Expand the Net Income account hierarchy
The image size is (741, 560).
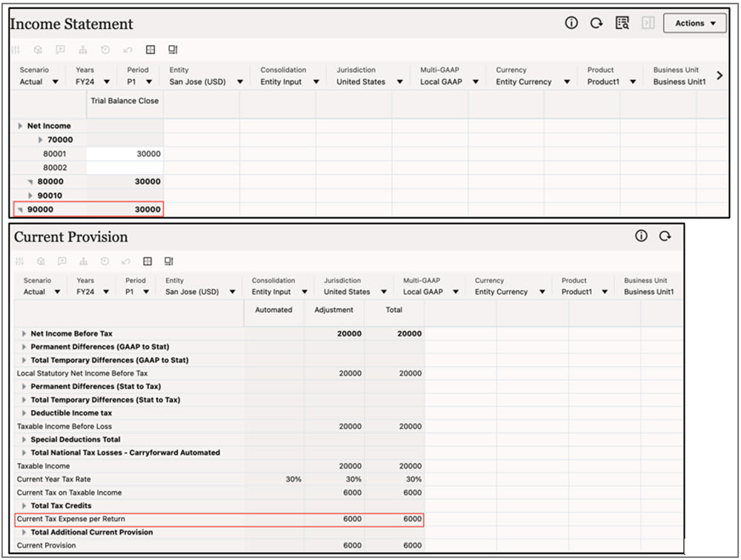click(20, 125)
